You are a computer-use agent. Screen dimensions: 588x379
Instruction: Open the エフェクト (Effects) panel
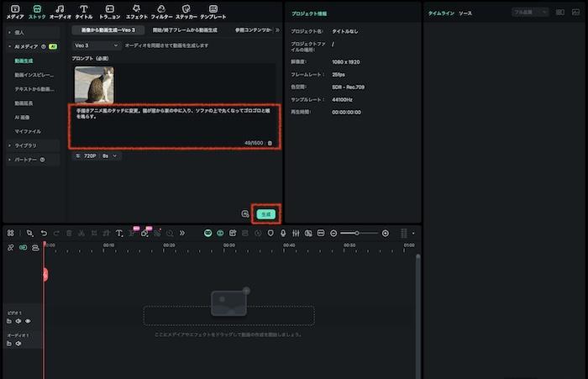coord(136,11)
